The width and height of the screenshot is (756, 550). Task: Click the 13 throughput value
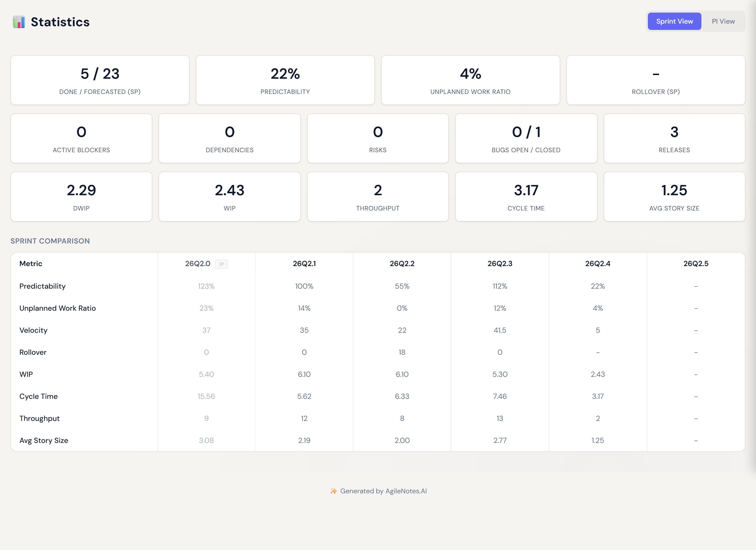pos(500,419)
